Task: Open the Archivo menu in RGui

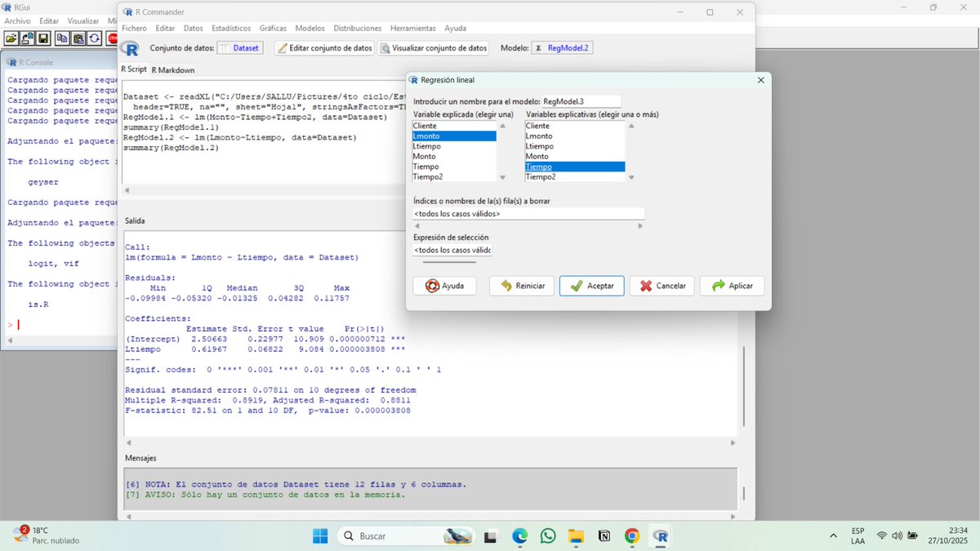Action: tap(17, 20)
